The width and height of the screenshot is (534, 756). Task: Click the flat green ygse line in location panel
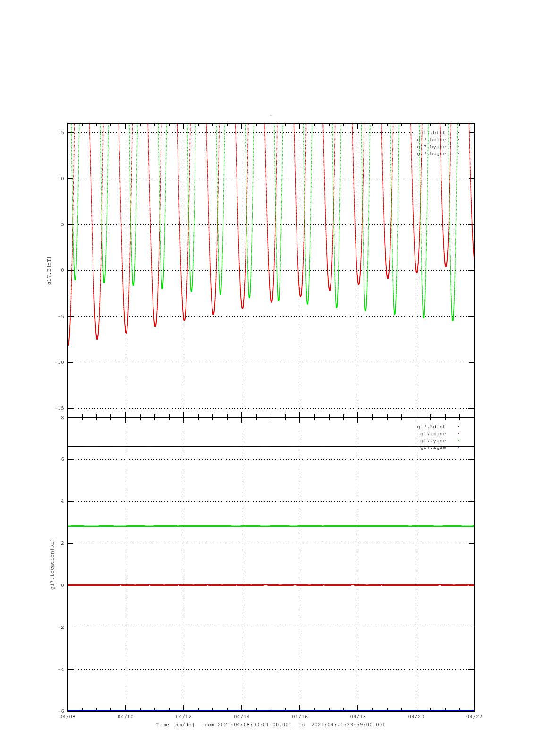pos(271,526)
